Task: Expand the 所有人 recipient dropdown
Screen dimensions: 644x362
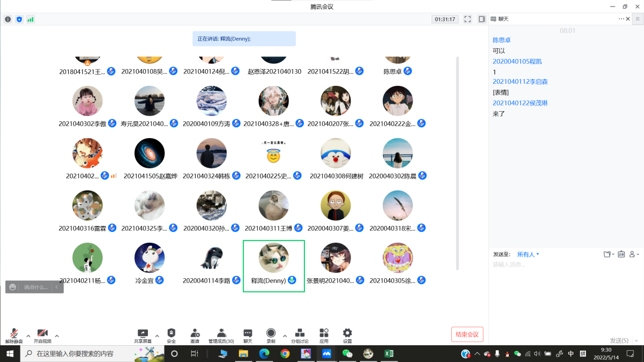Action: 529,254
